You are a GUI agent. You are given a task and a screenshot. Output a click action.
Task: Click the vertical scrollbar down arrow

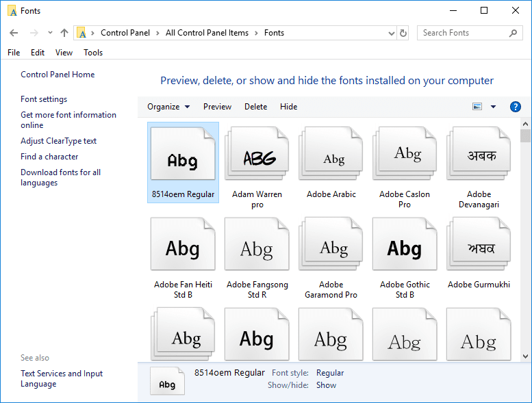pyautogui.click(x=525, y=356)
